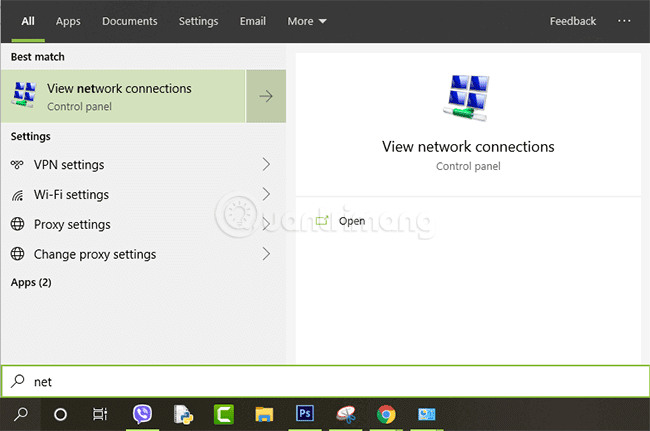This screenshot has width=650, height=431.
Task: Expand the arrow next to View network connections
Action: [x=265, y=96]
